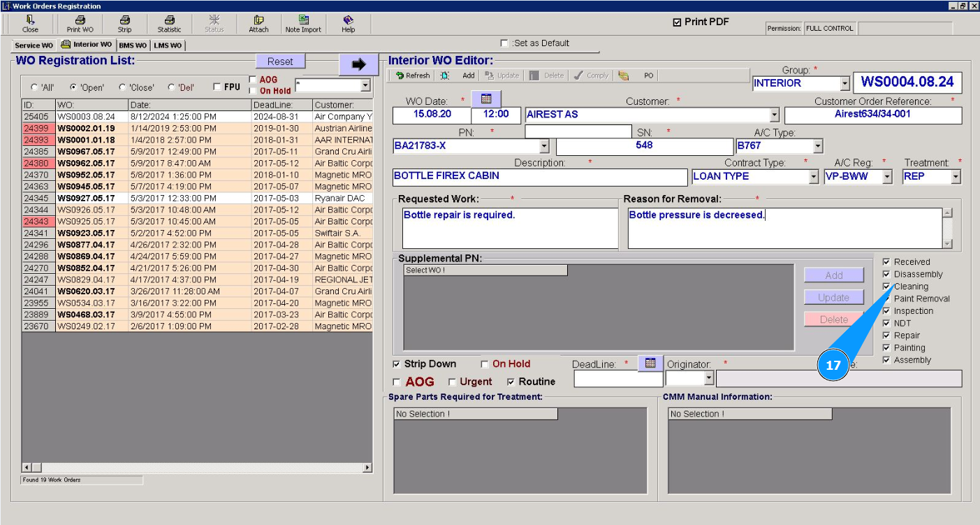Screen dimensions: 980x525
Task: Open the Contract Type dropdown
Action: coord(813,177)
